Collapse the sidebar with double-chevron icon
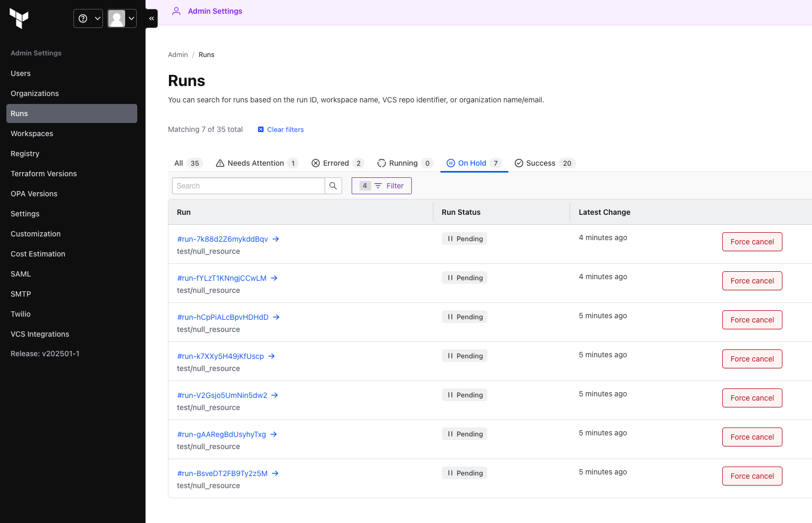The width and height of the screenshot is (812, 523). click(x=152, y=18)
